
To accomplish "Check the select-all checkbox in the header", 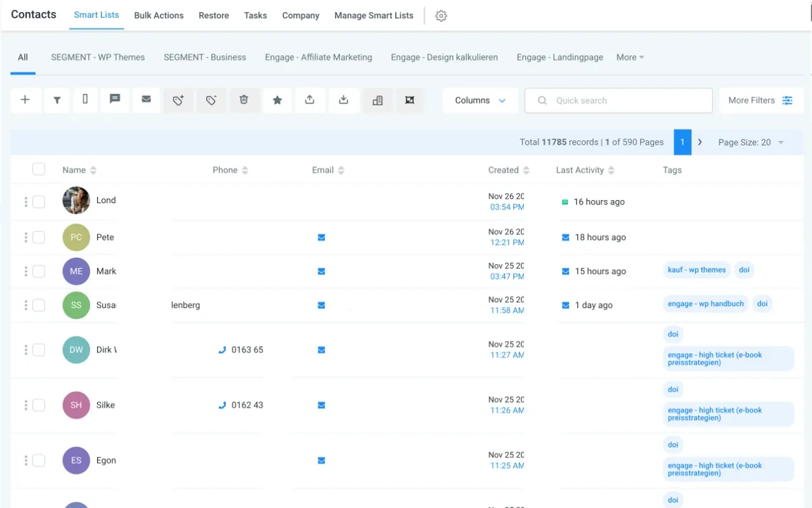I will click(x=39, y=169).
